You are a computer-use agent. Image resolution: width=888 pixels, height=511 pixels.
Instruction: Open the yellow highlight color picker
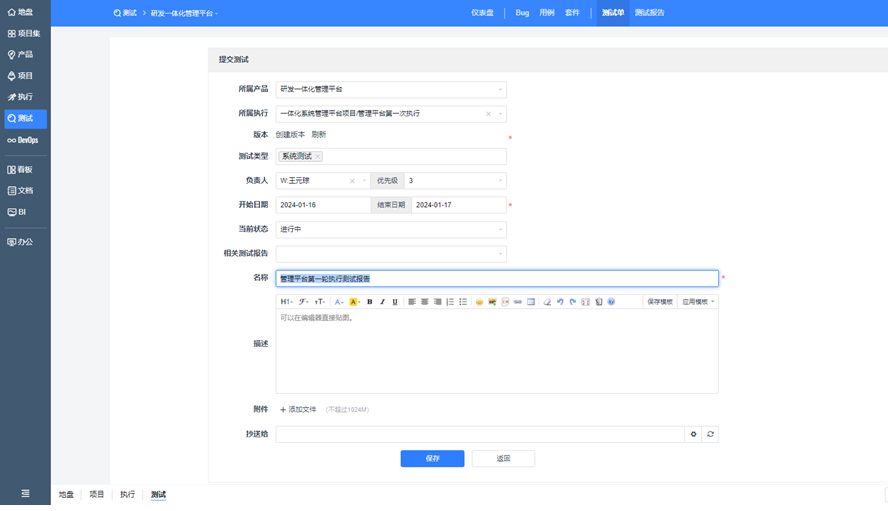point(355,302)
